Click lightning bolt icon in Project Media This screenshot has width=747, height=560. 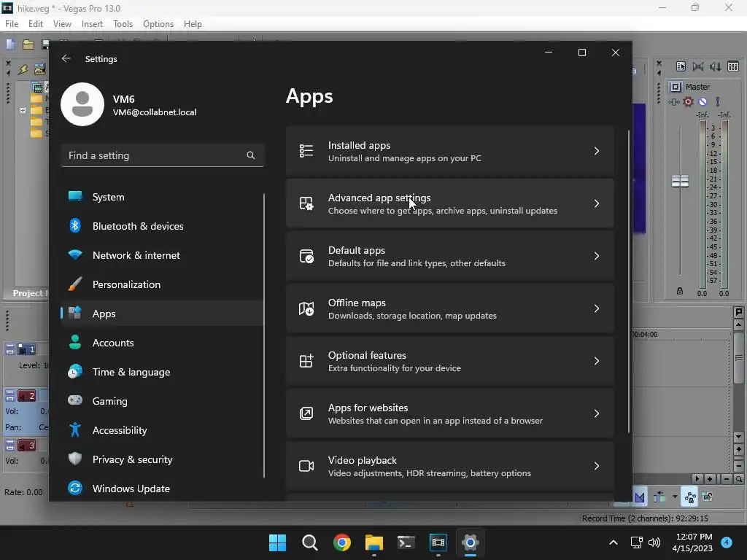point(23,69)
